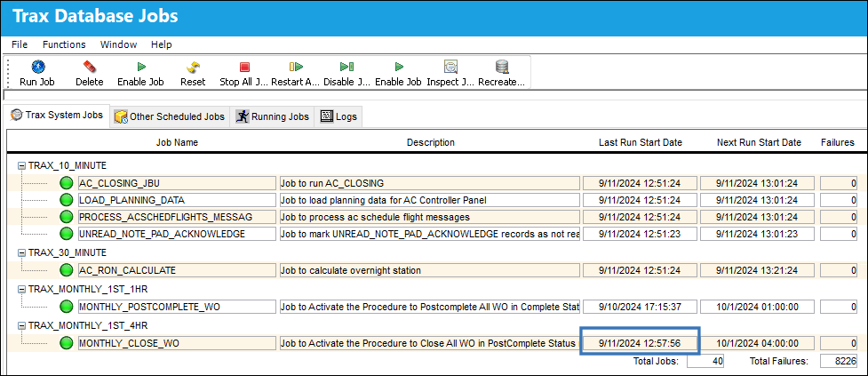Click next run date 10/1/2024 01:00:00
868x376 pixels.
[x=757, y=307]
